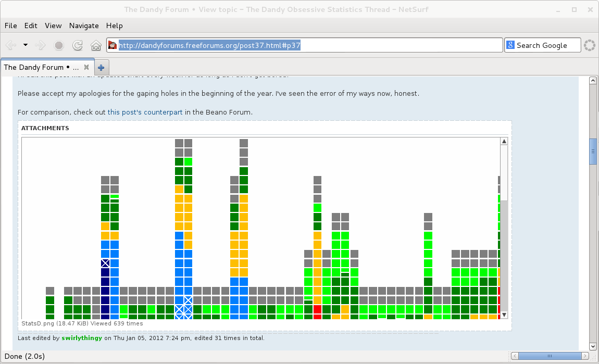599x364 pixels.
Task: Open the Edit menu
Action: click(x=31, y=26)
